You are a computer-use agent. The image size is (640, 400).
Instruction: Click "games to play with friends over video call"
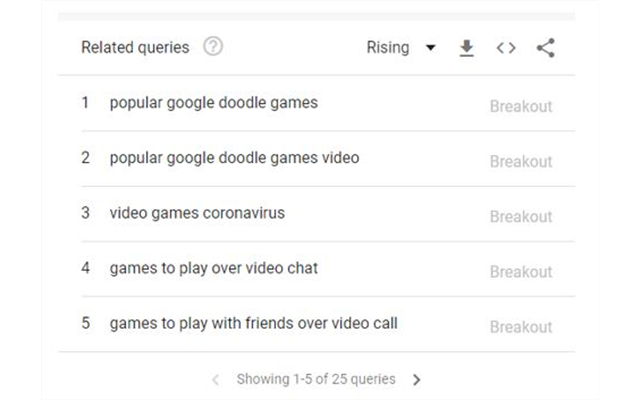253,323
